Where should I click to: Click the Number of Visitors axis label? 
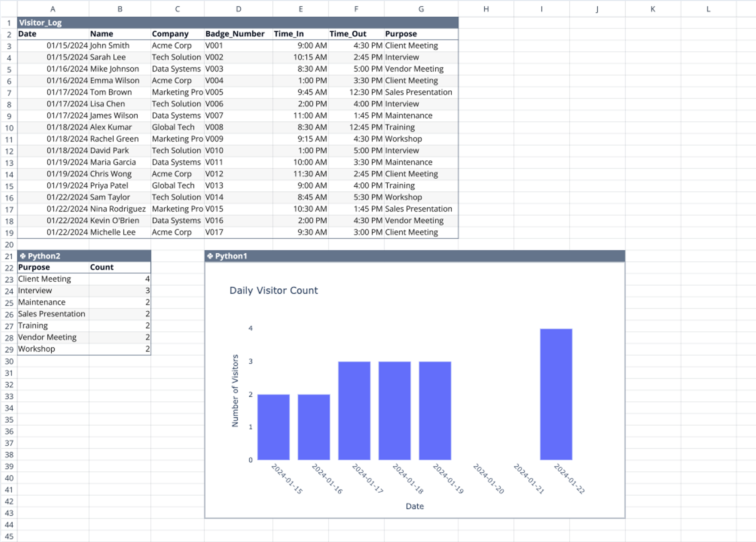(x=235, y=391)
